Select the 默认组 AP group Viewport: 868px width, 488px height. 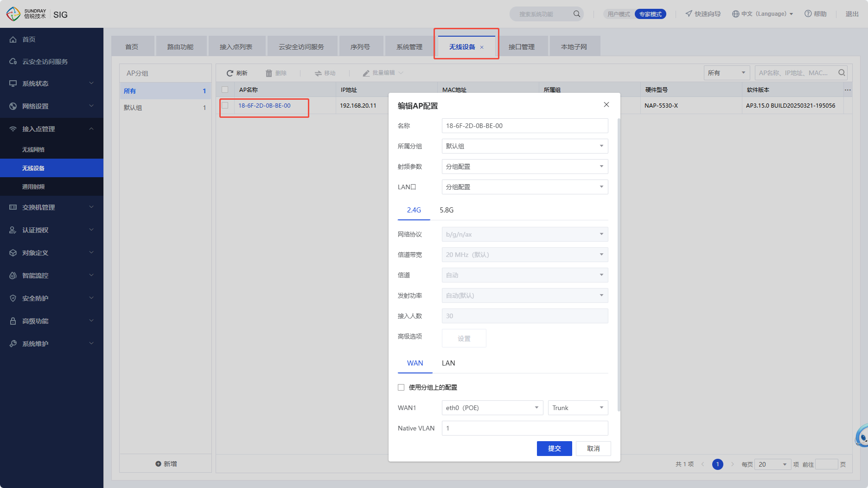tap(165, 108)
